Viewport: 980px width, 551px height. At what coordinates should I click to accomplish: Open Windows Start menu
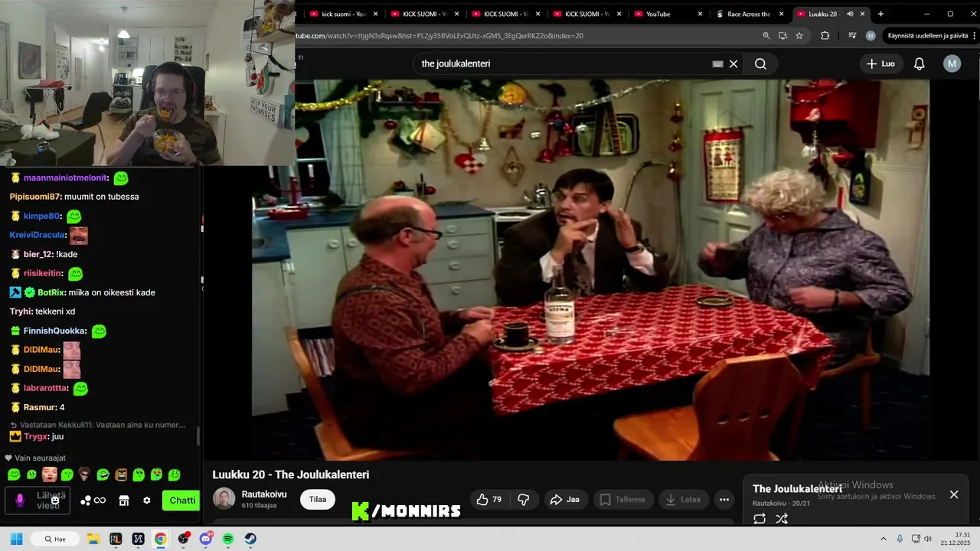tap(16, 539)
